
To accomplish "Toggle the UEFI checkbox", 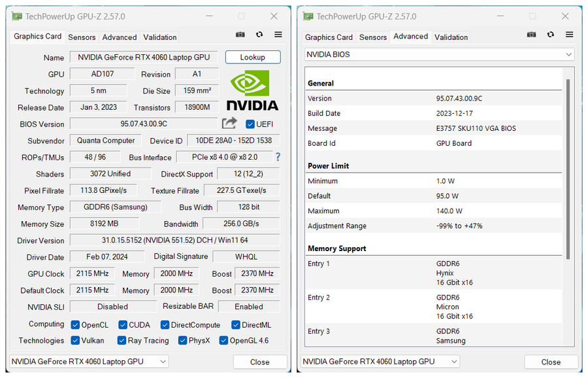I will pos(250,124).
